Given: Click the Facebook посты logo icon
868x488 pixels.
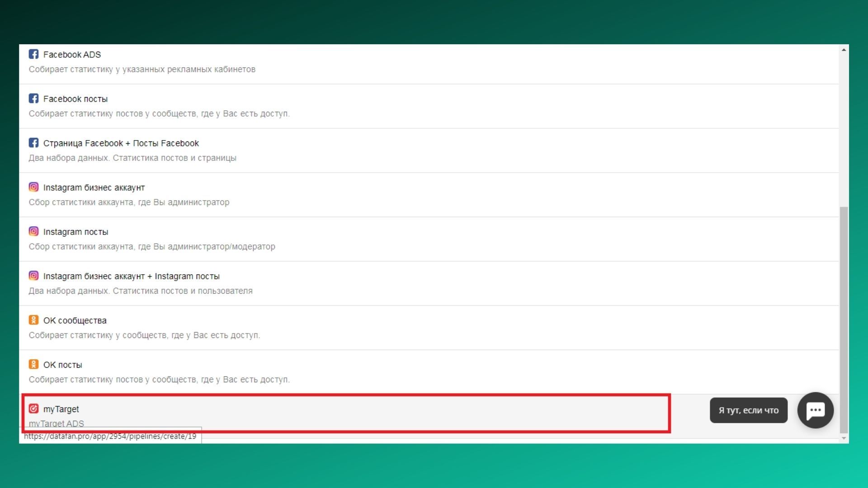Looking at the screenshot, I should [x=33, y=99].
